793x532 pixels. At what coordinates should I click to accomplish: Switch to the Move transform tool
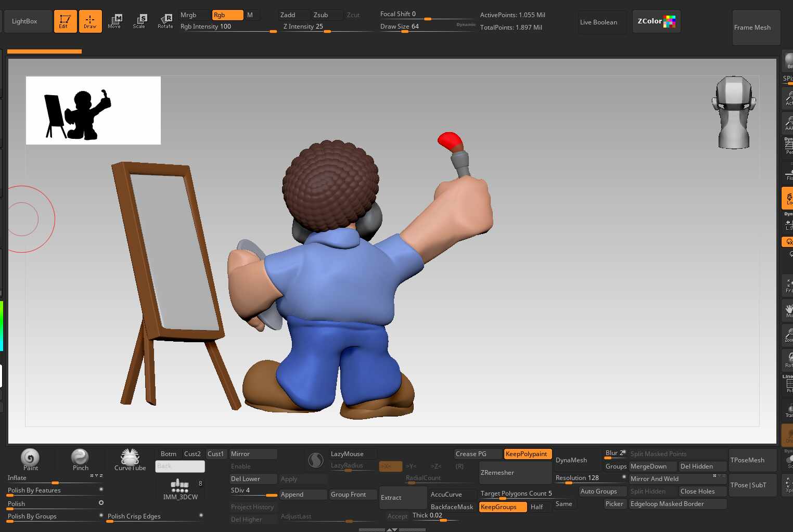[114, 21]
